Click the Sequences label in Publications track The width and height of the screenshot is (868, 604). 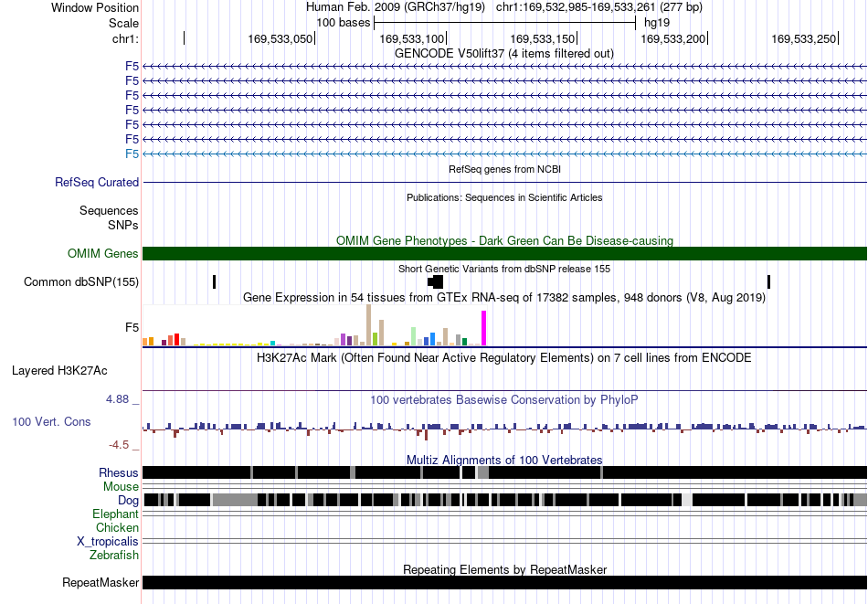coord(109,210)
